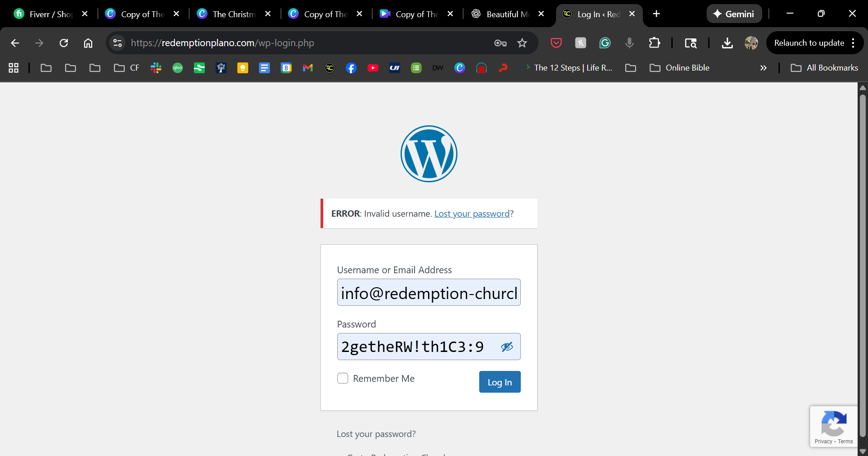868x456 pixels.
Task: Open the Online Bible bookmark folder
Action: point(679,68)
